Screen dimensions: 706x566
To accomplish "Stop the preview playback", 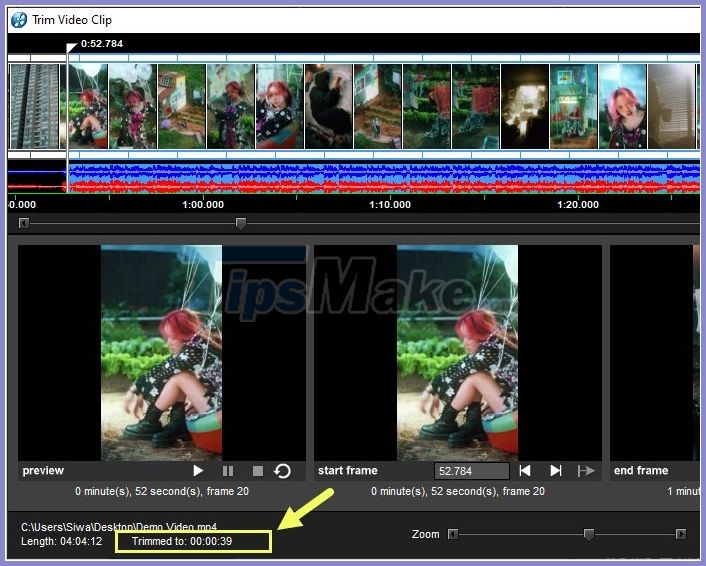I will 258,471.
